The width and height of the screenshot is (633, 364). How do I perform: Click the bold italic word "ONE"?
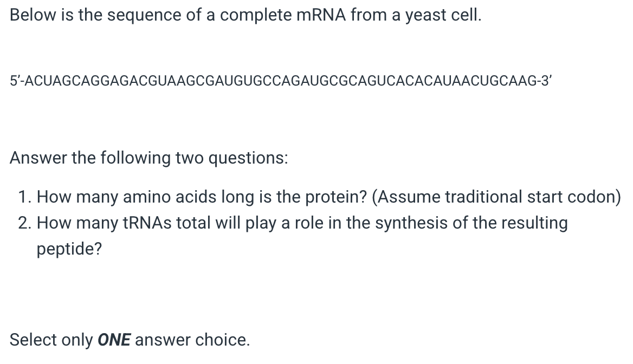(114, 340)
